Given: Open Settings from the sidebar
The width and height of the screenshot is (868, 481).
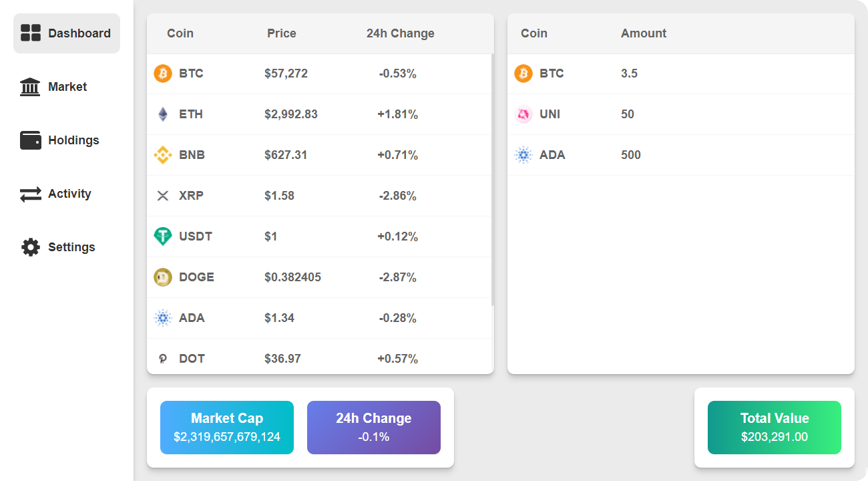Looking at the screenshot, I should [67, 247].
